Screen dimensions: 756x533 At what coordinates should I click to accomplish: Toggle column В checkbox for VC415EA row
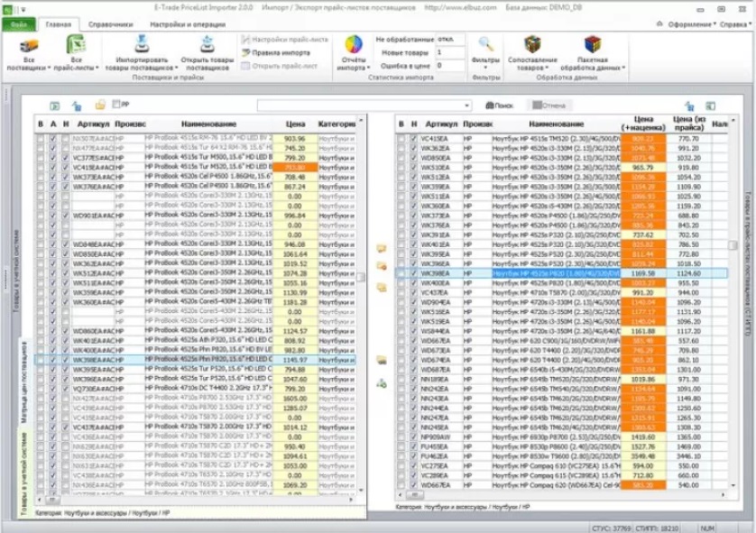coord(40,167)
